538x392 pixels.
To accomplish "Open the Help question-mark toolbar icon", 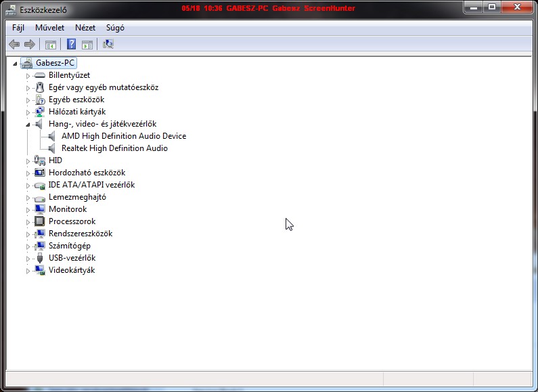I will coord(71,44).
